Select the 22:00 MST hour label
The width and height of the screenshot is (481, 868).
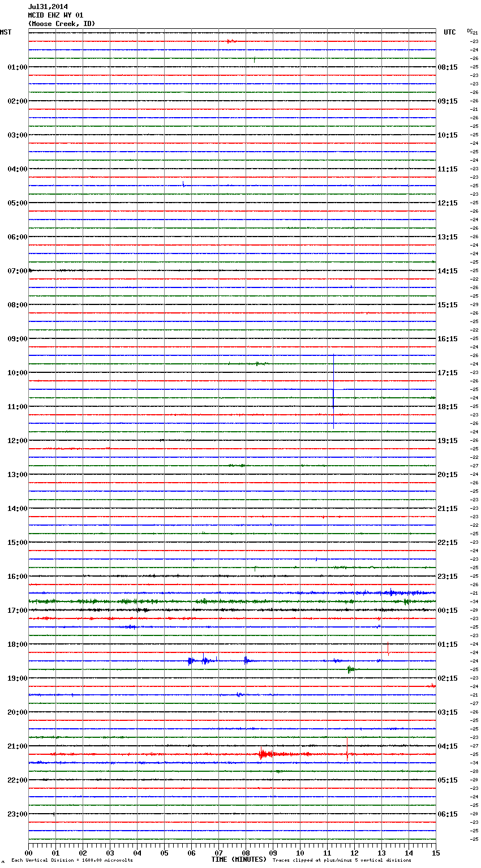pos(18,780)
